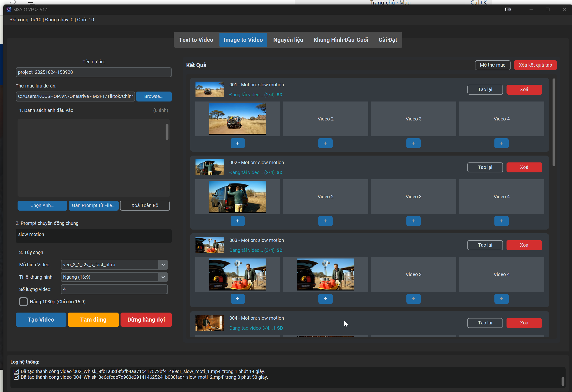Click plus icon under 002 first video

click(x=237, y=221)
